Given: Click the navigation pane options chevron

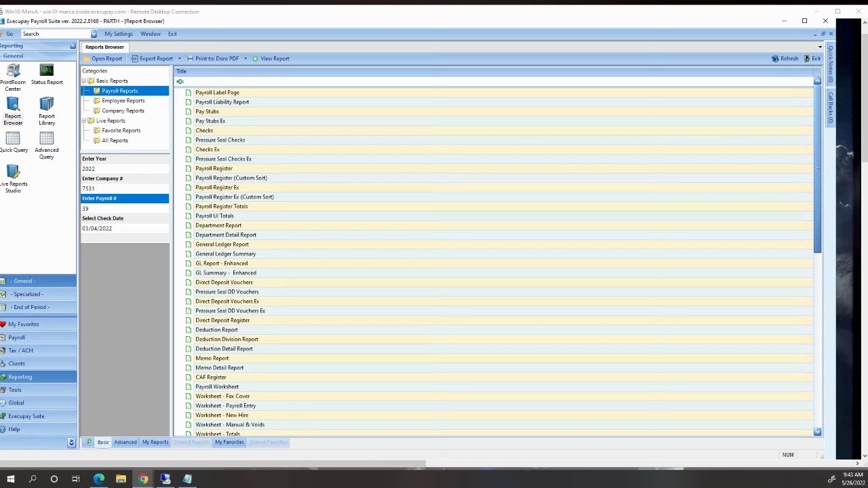Looking at the screenshot, I should (x=71, y=443).
